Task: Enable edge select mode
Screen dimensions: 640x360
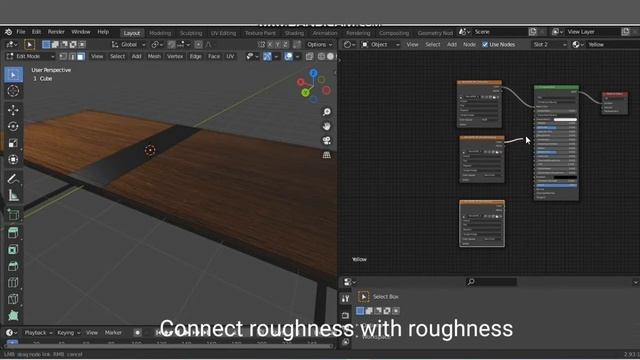Action: [x=72, y=56]
